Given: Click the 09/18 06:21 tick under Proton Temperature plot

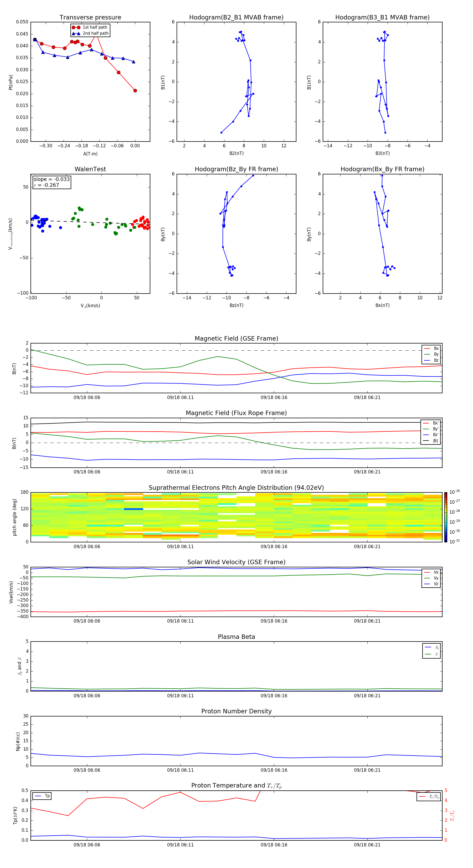Looking at the screenshot, I should tap(367, 845).
